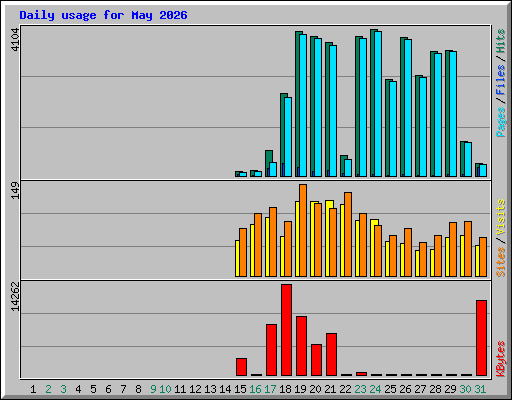Click day 24 on the x-axis
The width and height of the screenshot is (512, 400).
pyautogui.click(x=375, y=389)
